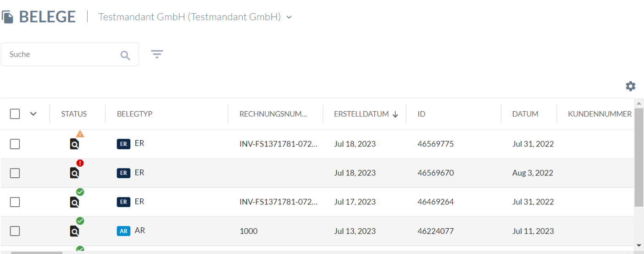Screen dimensions: 644x254
Task: Click the AR badge in row 46224077
Action: [124, 231]
